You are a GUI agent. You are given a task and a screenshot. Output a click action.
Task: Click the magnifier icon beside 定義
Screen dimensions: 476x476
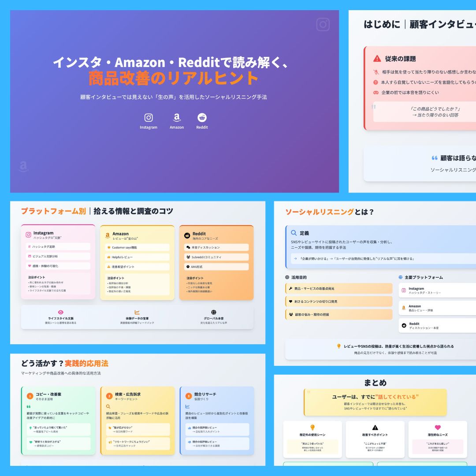294,233
